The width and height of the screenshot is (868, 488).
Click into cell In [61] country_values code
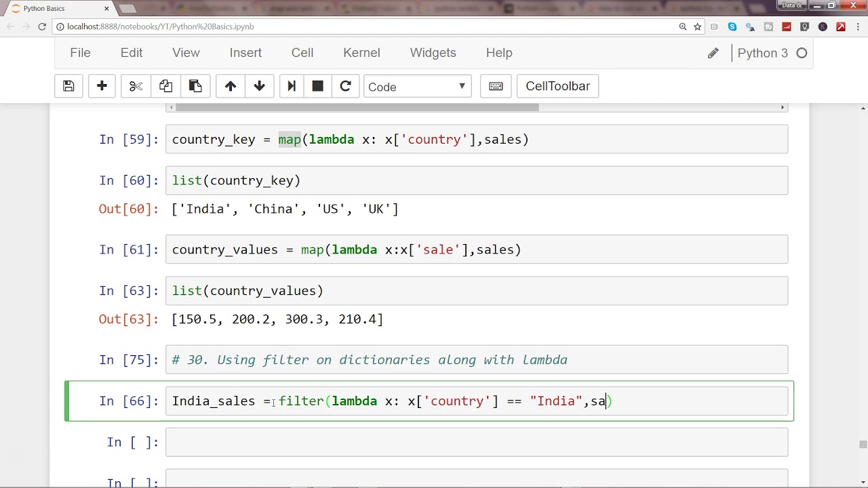[477, 249]
